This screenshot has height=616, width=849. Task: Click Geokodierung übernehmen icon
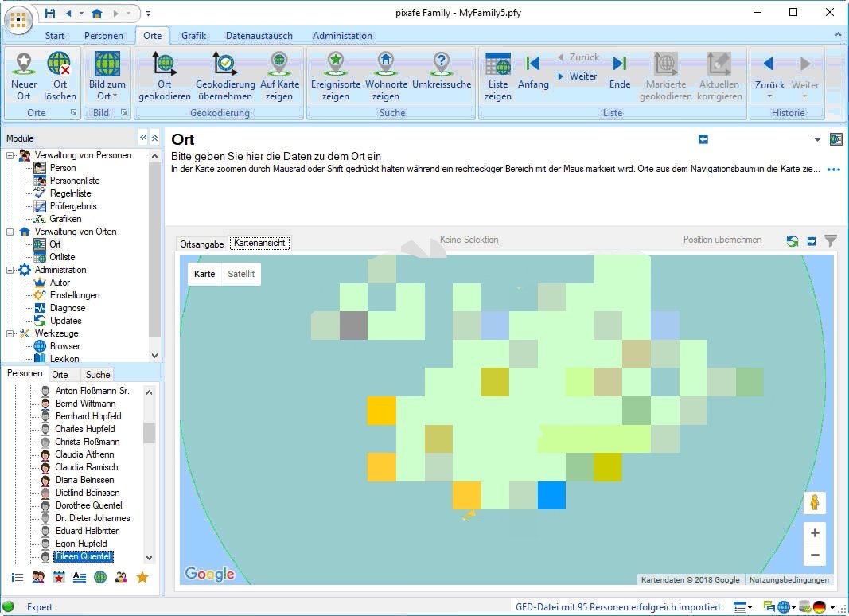coord(224,76)
